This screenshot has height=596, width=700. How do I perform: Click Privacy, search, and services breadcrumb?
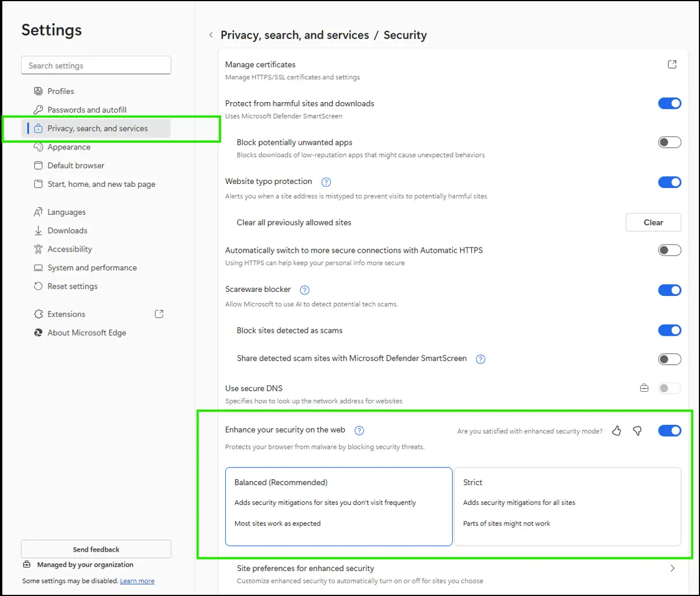point(295,35)
